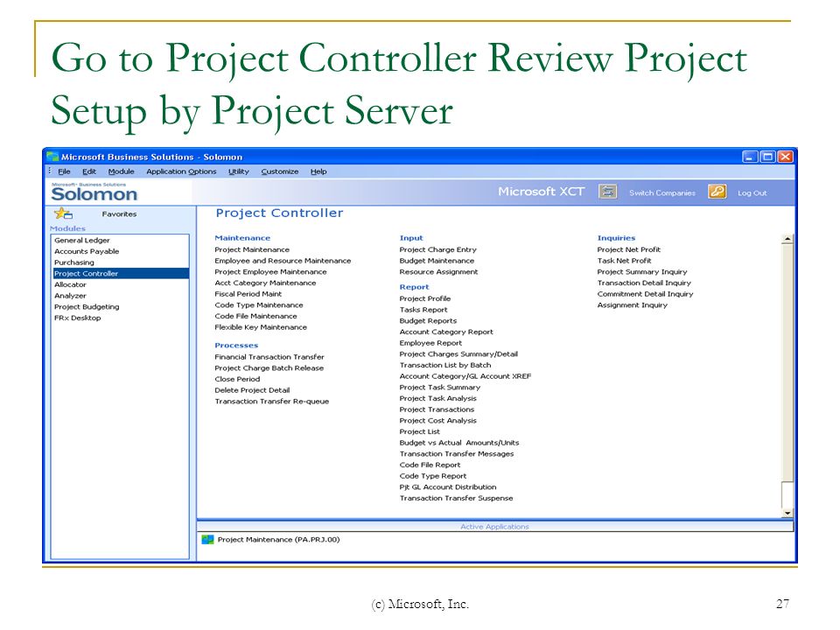Screen dimensions: 840x630
Task: Open Task Net Profit inquiry
Action: tap(624, 261)
